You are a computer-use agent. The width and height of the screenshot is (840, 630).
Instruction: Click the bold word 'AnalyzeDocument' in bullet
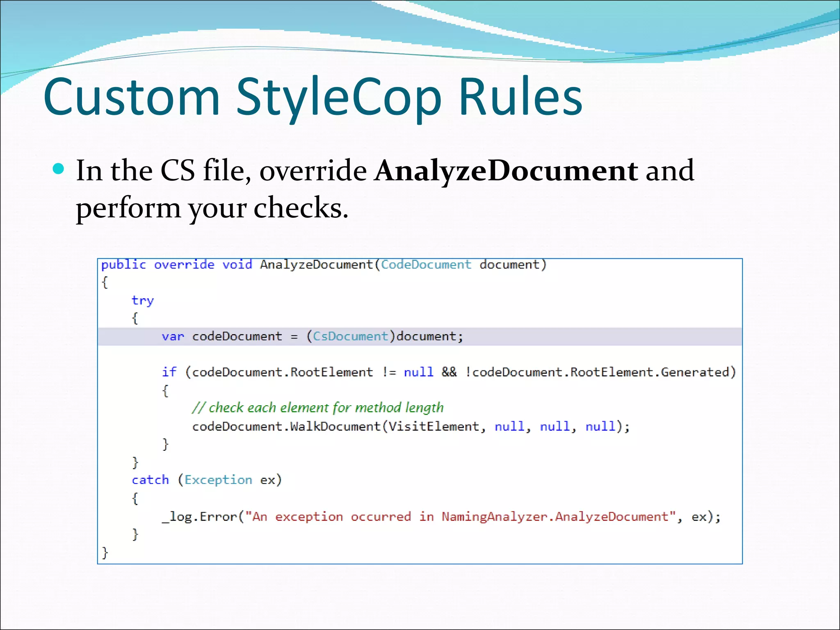[x=506, y=171]
